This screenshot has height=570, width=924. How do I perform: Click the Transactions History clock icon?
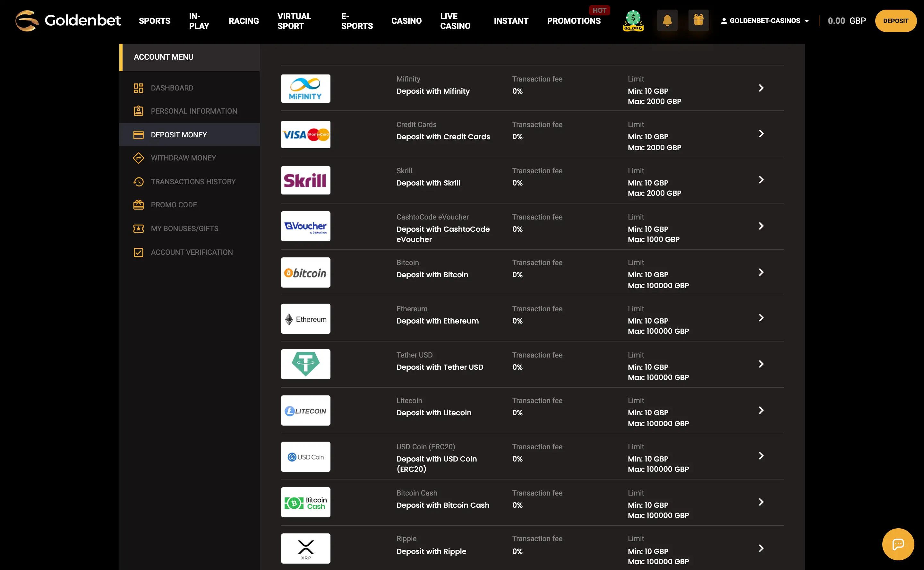[138, 181]
